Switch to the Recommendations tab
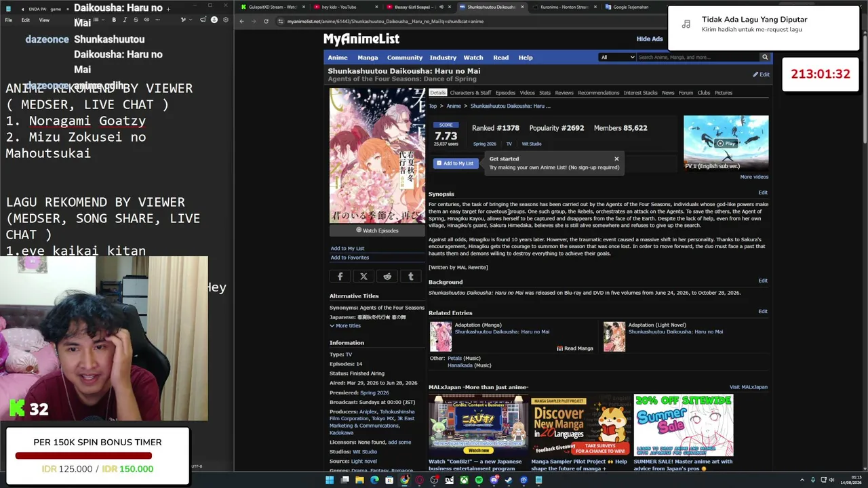The height and width of the screenshot is (488, 868). [x=599, y=93]
